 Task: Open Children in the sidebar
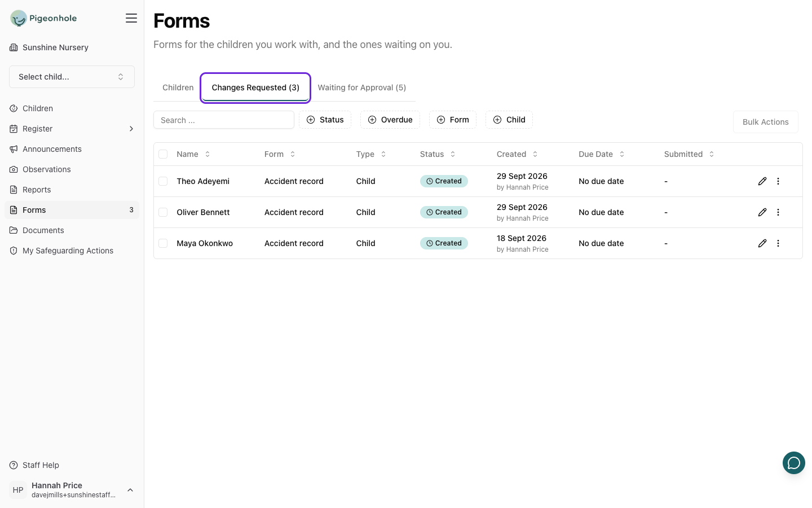pyautogui.click(x=72, y=108)
